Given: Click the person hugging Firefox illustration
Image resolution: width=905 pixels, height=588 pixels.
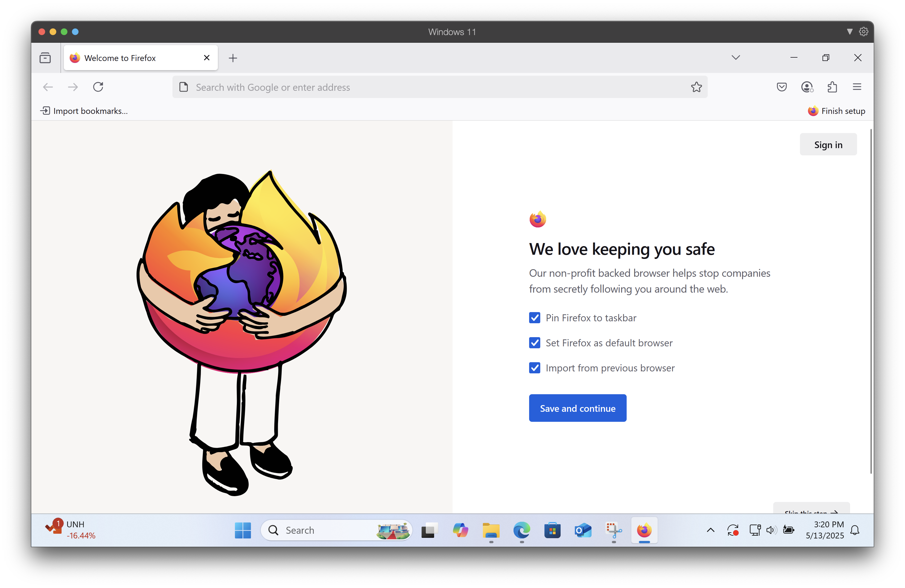Looking at the screenshot, I should pyautogui.click(x=242, y=332).
